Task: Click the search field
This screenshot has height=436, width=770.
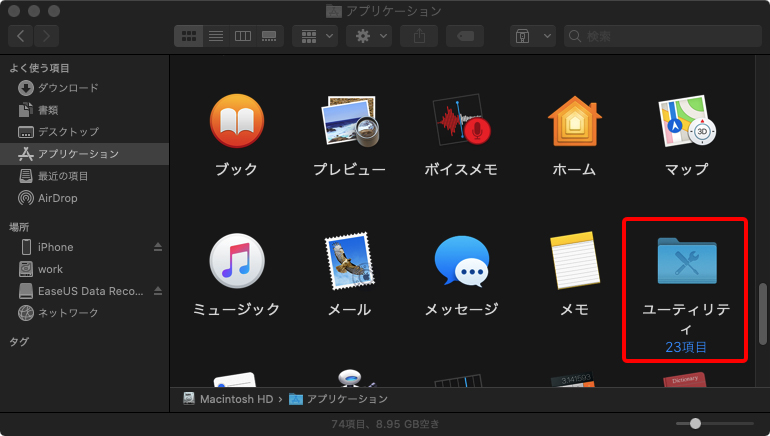Action: pyautogui.click(x=660, y=36)
